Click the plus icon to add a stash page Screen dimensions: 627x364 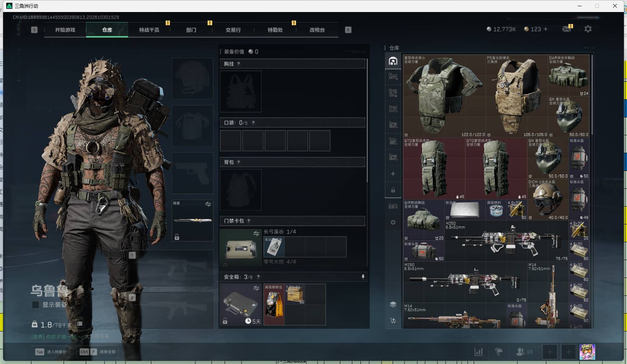click(393, 174)
